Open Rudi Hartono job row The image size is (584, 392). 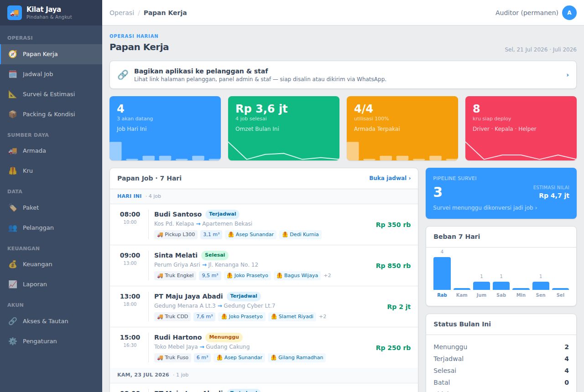264,348
